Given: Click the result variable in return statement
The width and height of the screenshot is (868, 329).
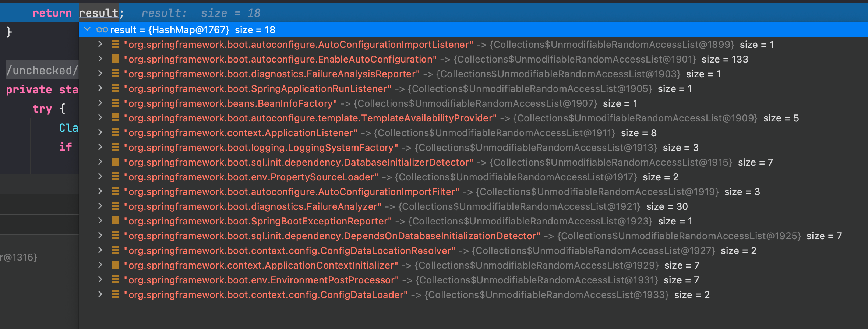Looking at the screenshot, I should [99, 13].
